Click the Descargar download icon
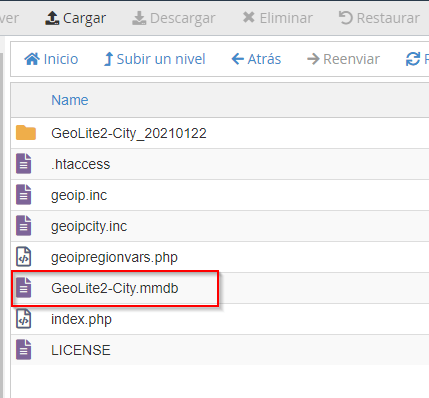429x398 pixels. coord(139,18)
